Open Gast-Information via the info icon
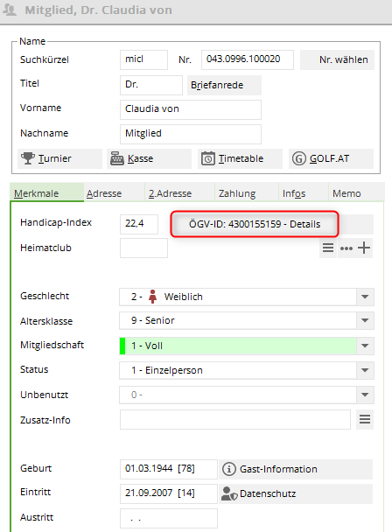The height and width of the screenshot is (532, 392). click(x=229, y=469)
